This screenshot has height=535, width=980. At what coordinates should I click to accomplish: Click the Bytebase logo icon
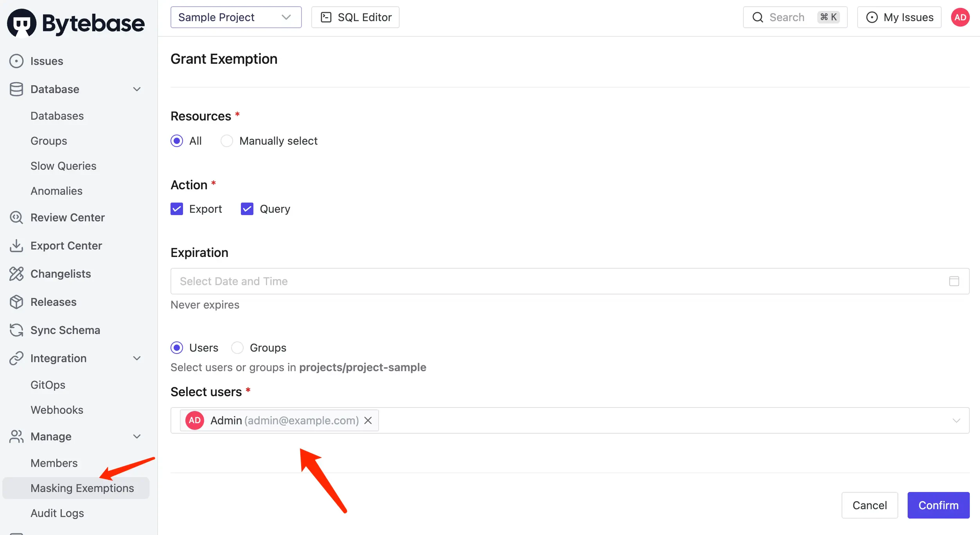coord(22,23)
